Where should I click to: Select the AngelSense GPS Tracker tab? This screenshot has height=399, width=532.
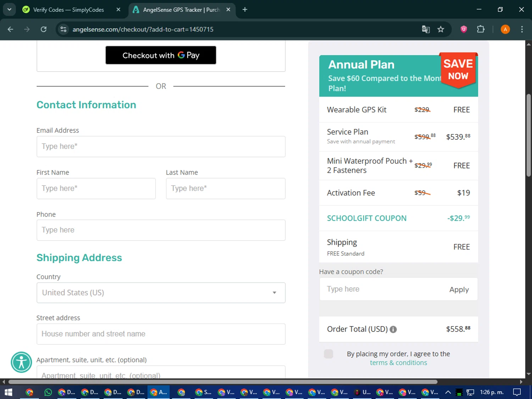tap(181, 10)
